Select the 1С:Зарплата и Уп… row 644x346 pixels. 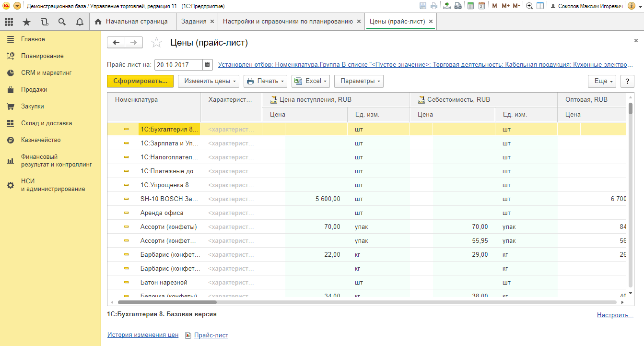click(367, 143)
